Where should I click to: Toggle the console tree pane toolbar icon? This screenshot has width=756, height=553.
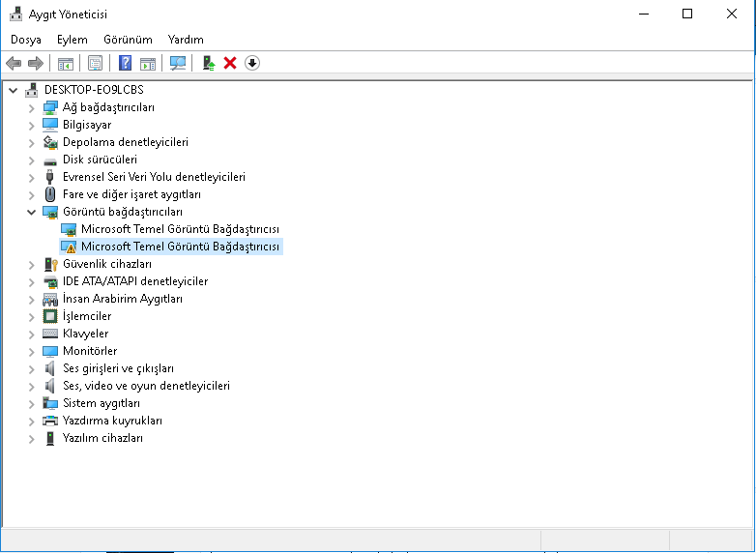[x=66, y=63]
